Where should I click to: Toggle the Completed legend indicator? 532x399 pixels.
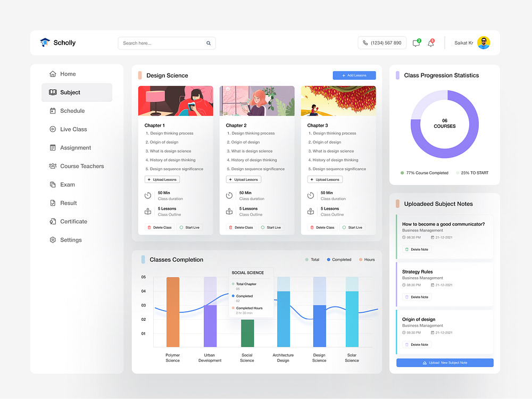(329, 260)
